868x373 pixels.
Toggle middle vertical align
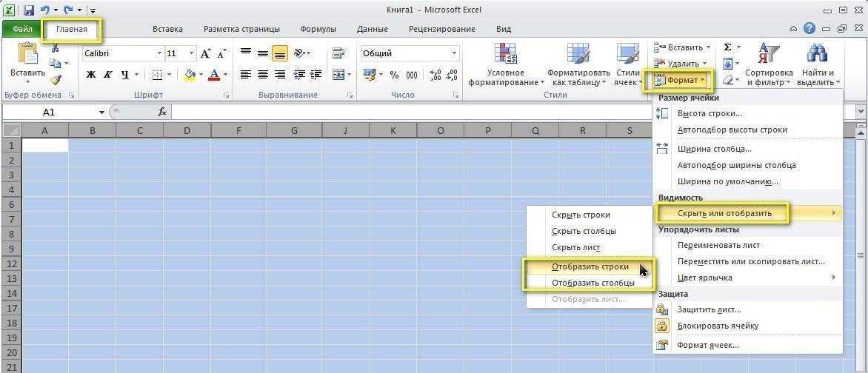pos(263,53)
